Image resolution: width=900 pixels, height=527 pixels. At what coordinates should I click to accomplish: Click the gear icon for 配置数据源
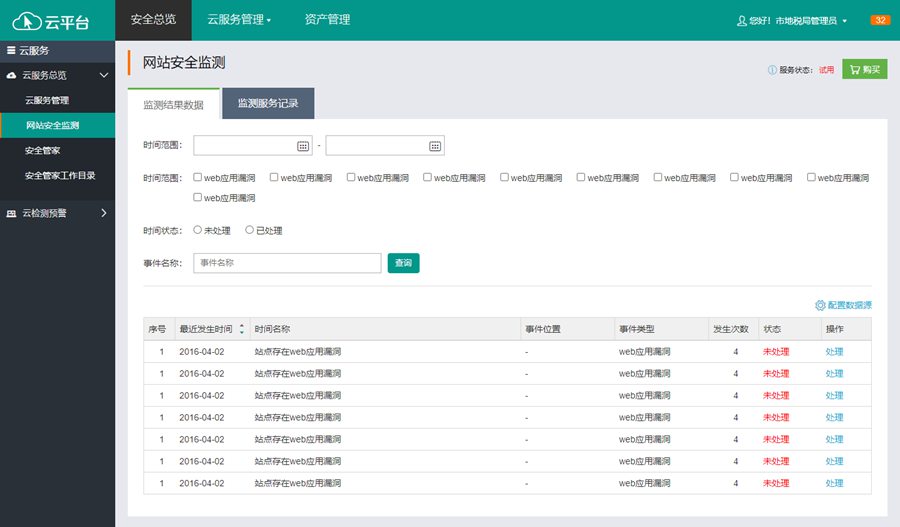[820, 305]
